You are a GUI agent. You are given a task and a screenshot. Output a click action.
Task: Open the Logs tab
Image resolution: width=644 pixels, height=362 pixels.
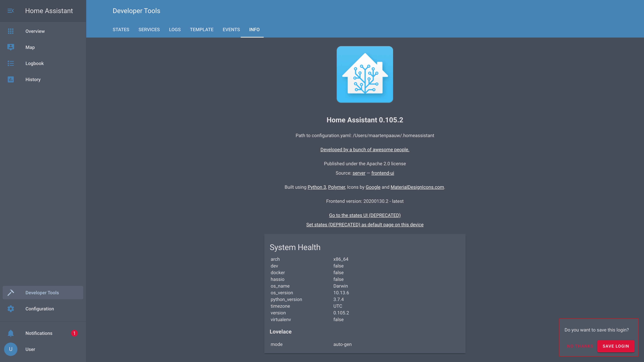click(x=174, y=29)
